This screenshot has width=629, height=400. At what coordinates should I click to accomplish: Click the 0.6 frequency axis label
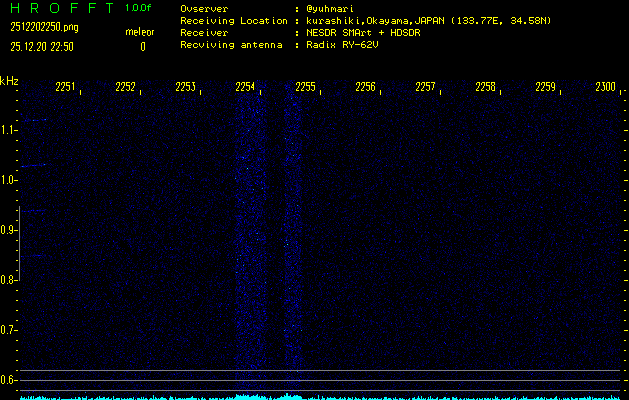(9, 380)
